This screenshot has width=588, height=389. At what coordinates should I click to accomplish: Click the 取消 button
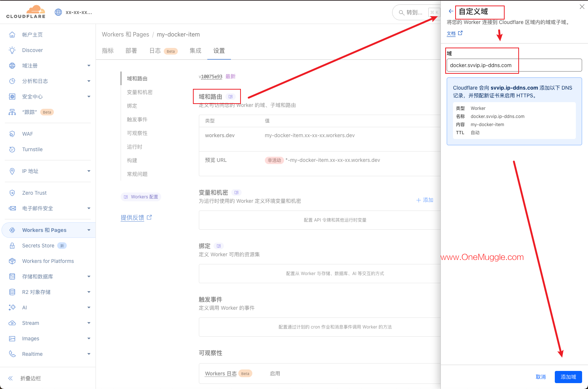pos(541,377)
